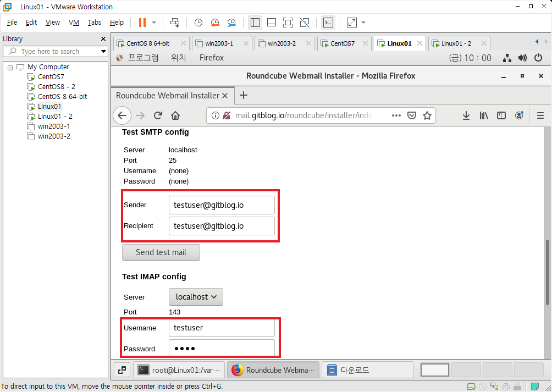Open the guest volume icon in top bar

[522, 58]
